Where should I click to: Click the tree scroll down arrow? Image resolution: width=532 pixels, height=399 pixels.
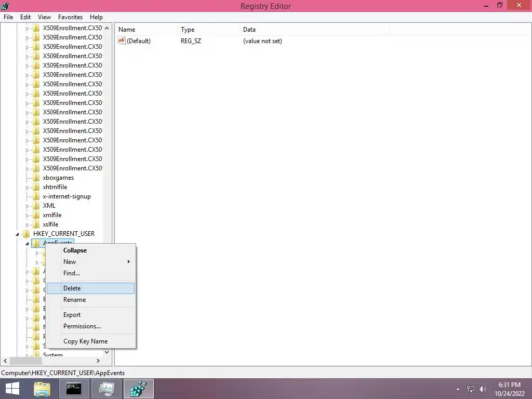[x=107, y=352]
